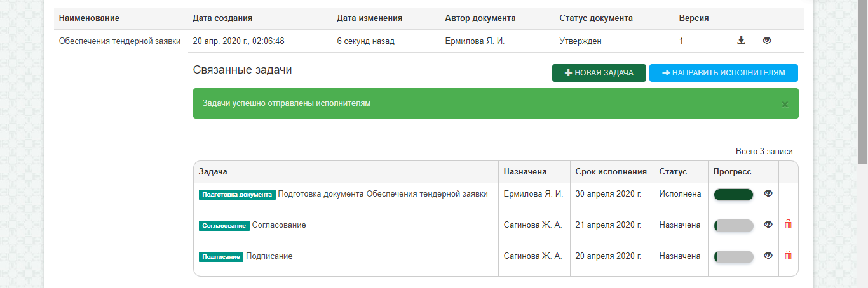Open the eye icon for the Подписание task

(768, 255)
